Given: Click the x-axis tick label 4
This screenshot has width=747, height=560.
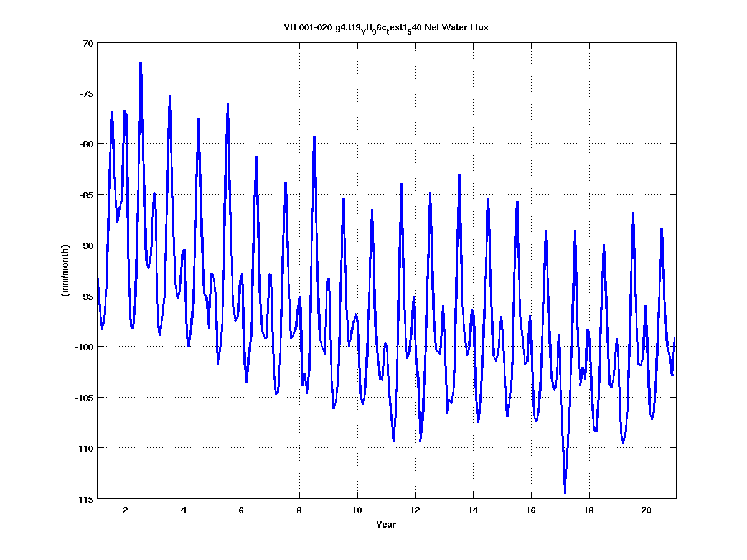Looking at the screenshot, I should [x=184, y=510].
